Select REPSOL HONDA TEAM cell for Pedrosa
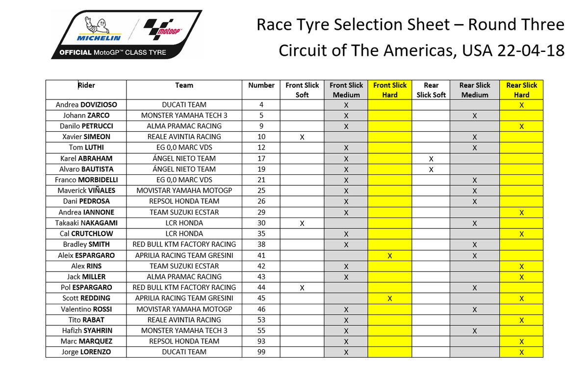 [184, 201]
